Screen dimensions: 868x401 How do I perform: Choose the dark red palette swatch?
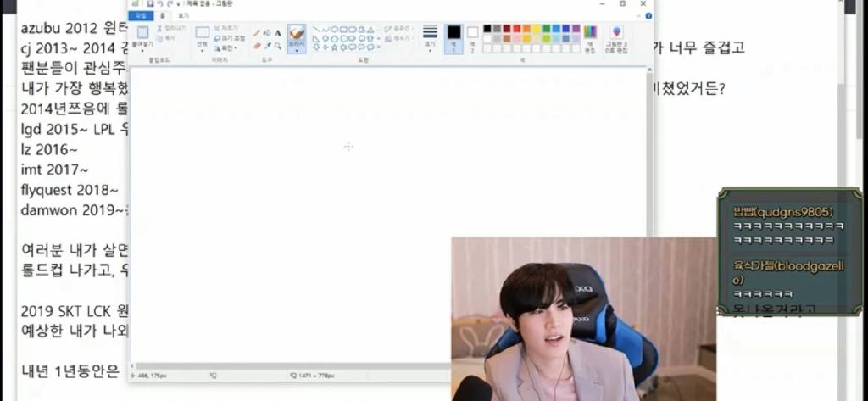click(x=507, y=28)
